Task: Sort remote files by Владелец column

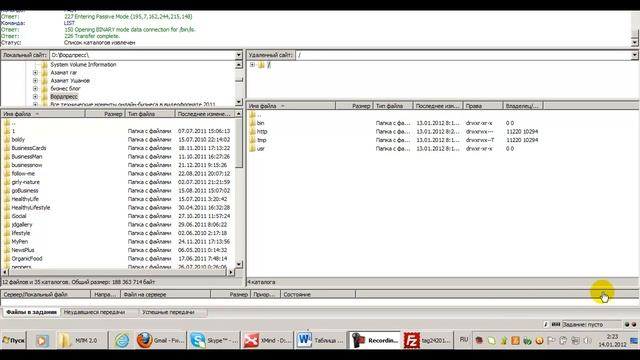Action: point(523,106)
